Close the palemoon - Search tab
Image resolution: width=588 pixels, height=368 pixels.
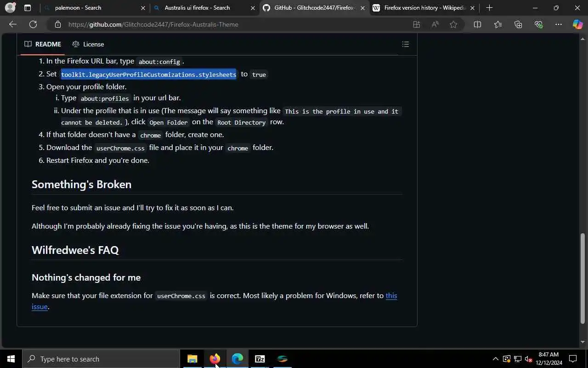pyautogui.click(x=143, y=8)
